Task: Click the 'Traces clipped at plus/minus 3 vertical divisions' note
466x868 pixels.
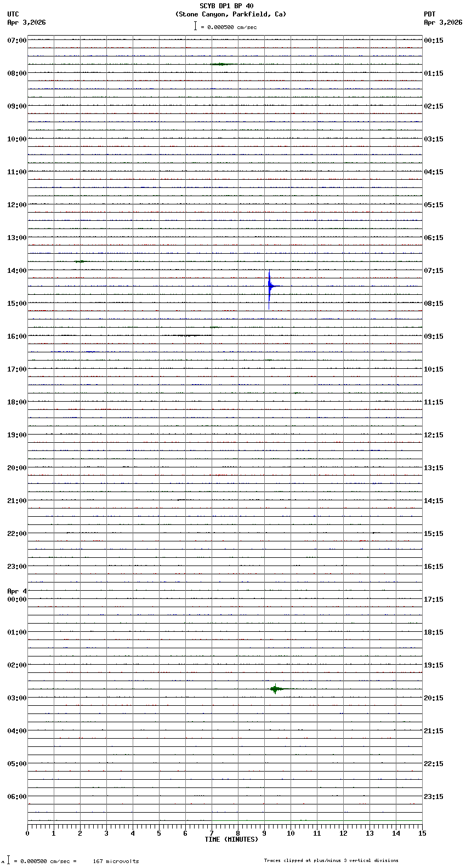Action: (331, 860)
